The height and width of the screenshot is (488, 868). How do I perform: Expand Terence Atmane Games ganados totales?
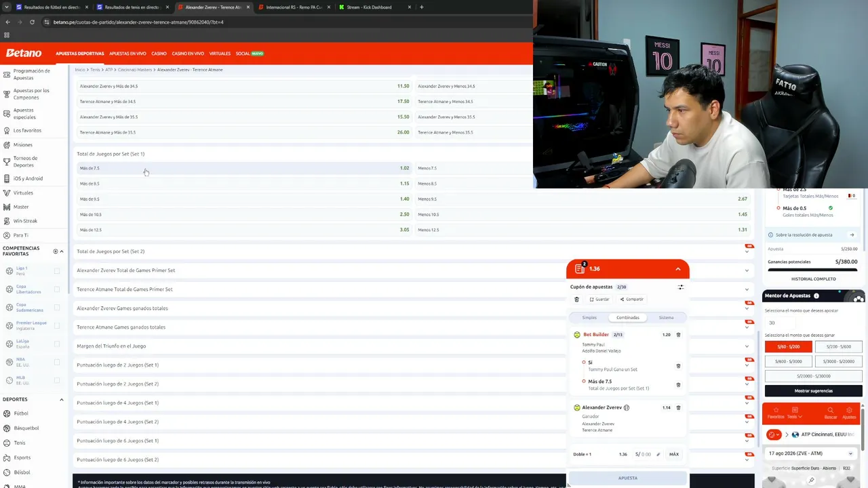coord(414,327)
